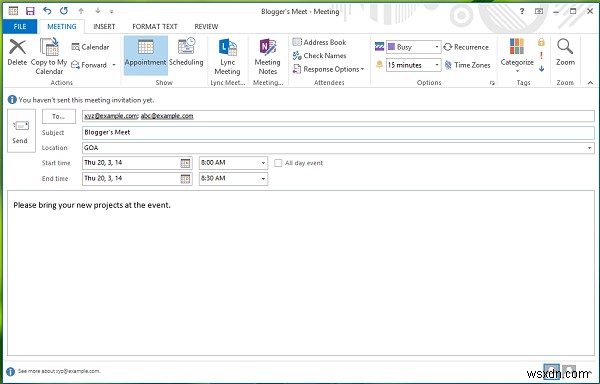This screenshot has height=384, width=600.
Task: Collapse the ribbon with the chevron
Action: coord(590,83)
